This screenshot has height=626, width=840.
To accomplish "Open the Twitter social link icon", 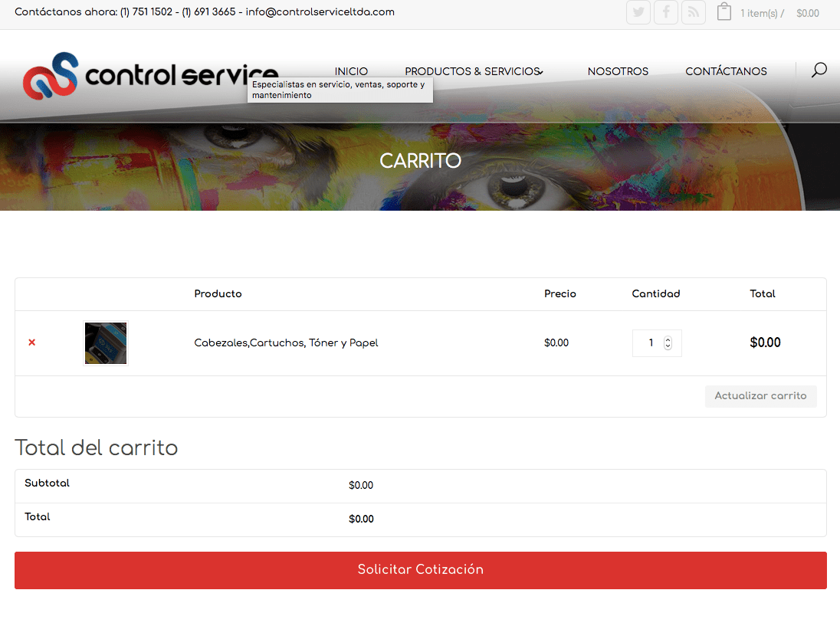I will [638, 12].
